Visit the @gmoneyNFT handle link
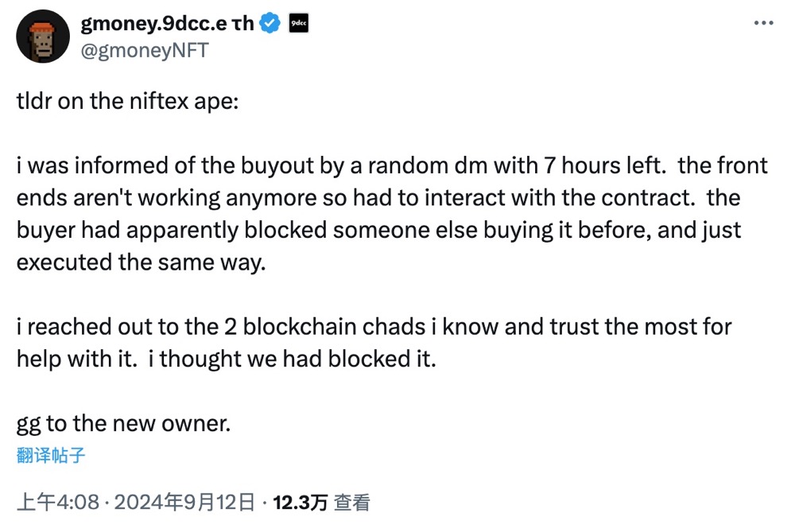Screen dimensions: 795x532 [145, 50]
